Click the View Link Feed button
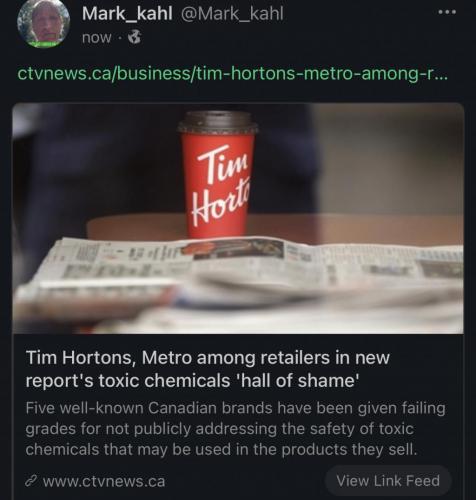 [388, 481]
